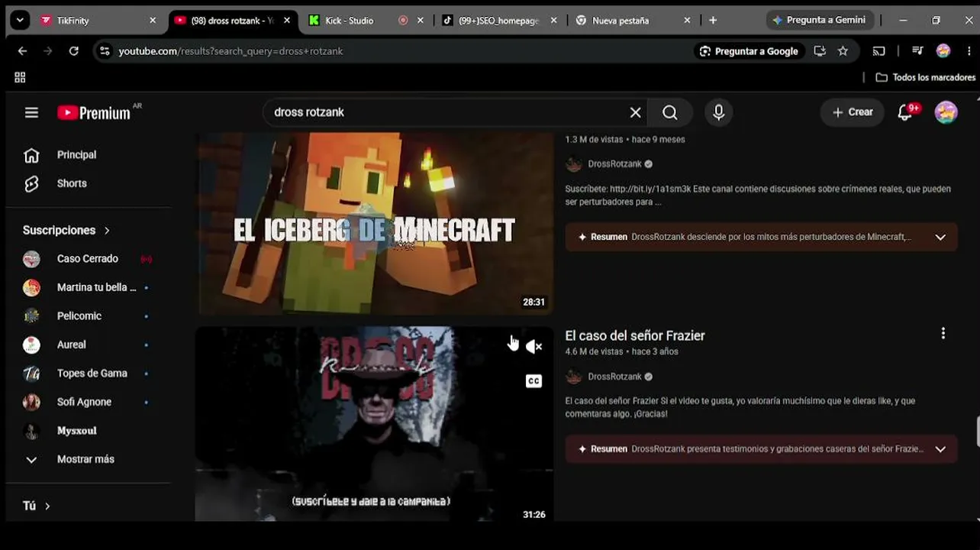Close the SEO_homepage TikTok tab
This screenshot has width=980, height=550.
tap(553, 21)
